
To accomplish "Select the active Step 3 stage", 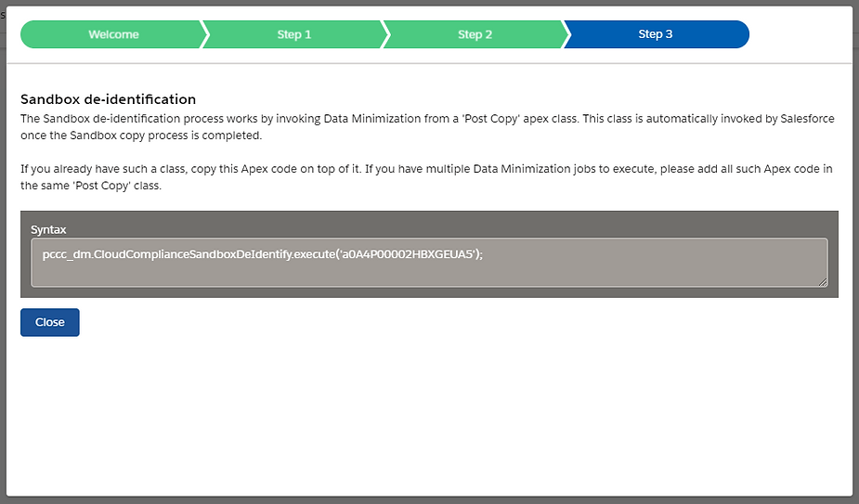I will tap(656, 34).
